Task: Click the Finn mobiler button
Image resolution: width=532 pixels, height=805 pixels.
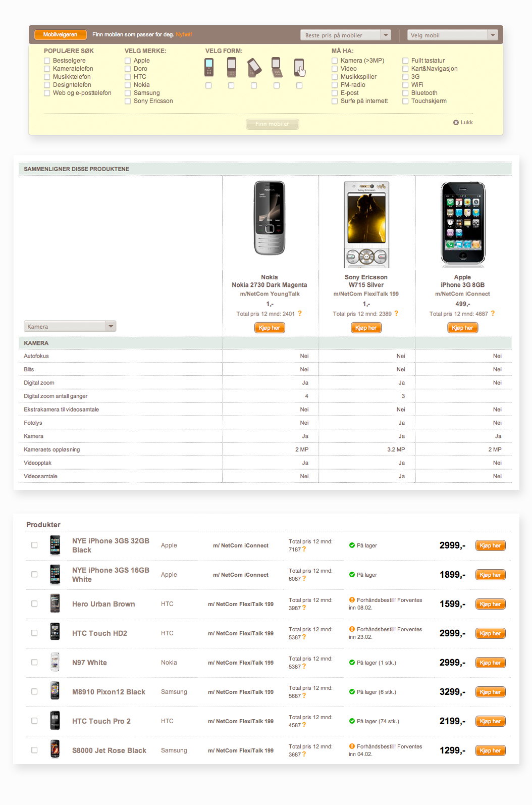Action: coord(273,124)
